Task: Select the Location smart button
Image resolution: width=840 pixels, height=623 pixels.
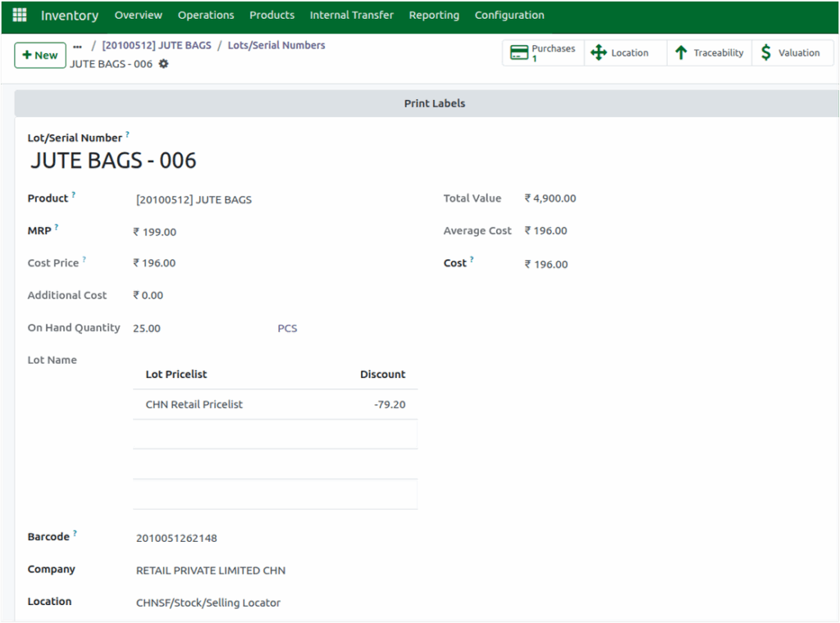Action: [x=599, y=52]
